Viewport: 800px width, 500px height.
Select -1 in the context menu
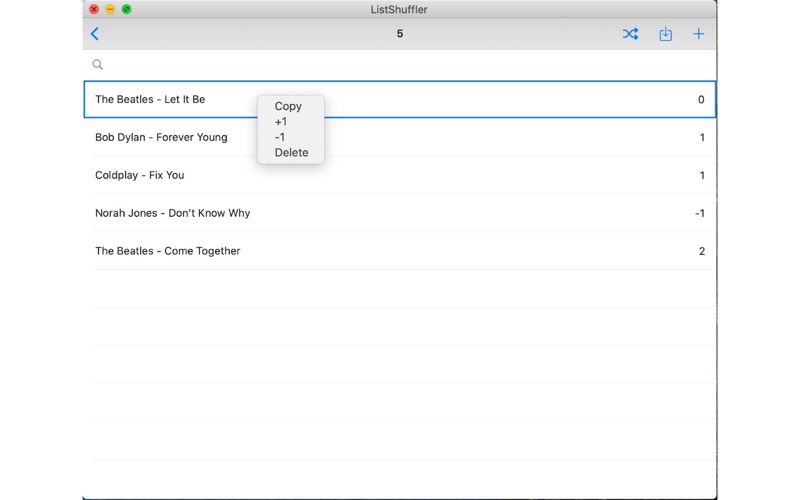tap(280, 137)
